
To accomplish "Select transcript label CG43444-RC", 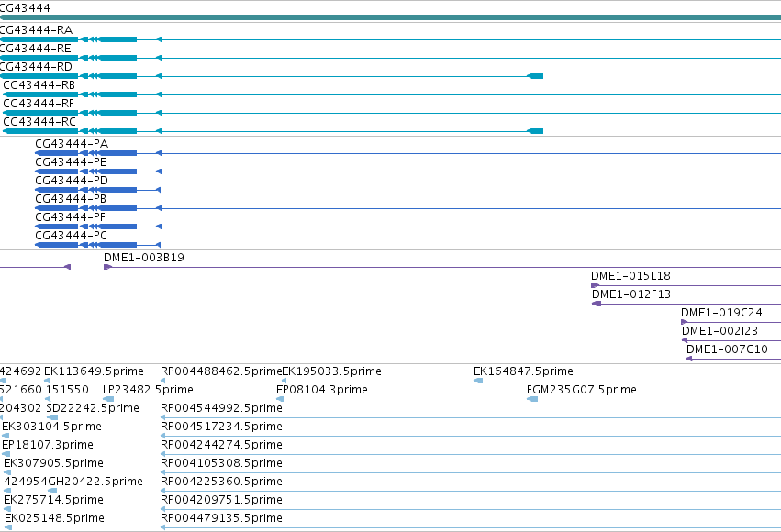I will (39, 122).
